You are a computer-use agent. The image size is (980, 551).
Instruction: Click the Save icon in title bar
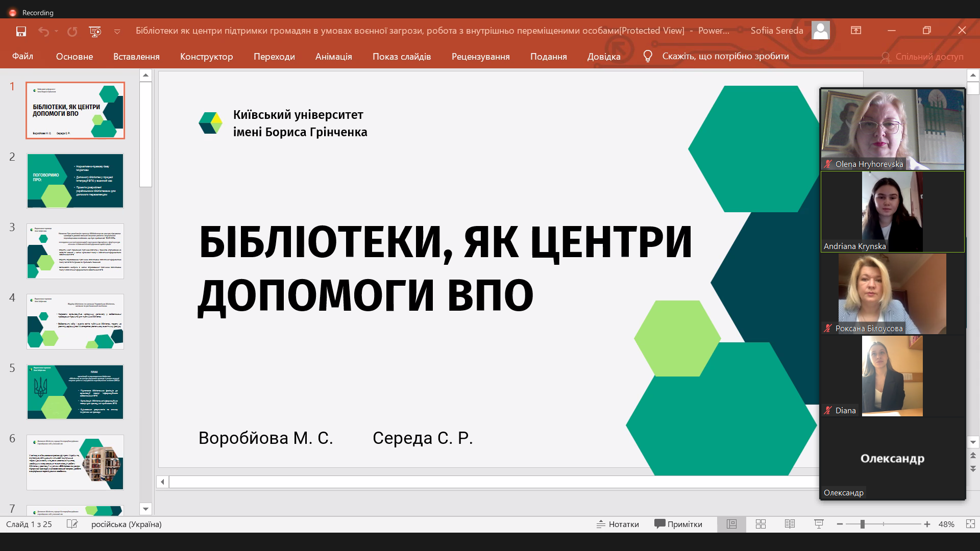(21, 31)
